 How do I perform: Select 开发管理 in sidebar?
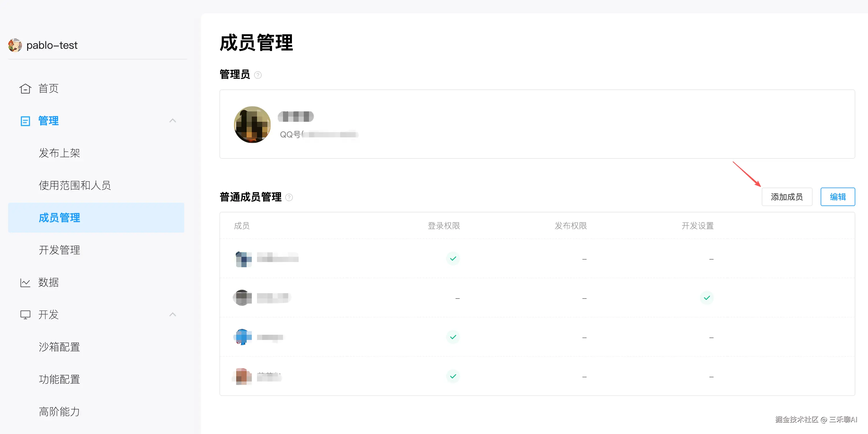click(59, 250)
